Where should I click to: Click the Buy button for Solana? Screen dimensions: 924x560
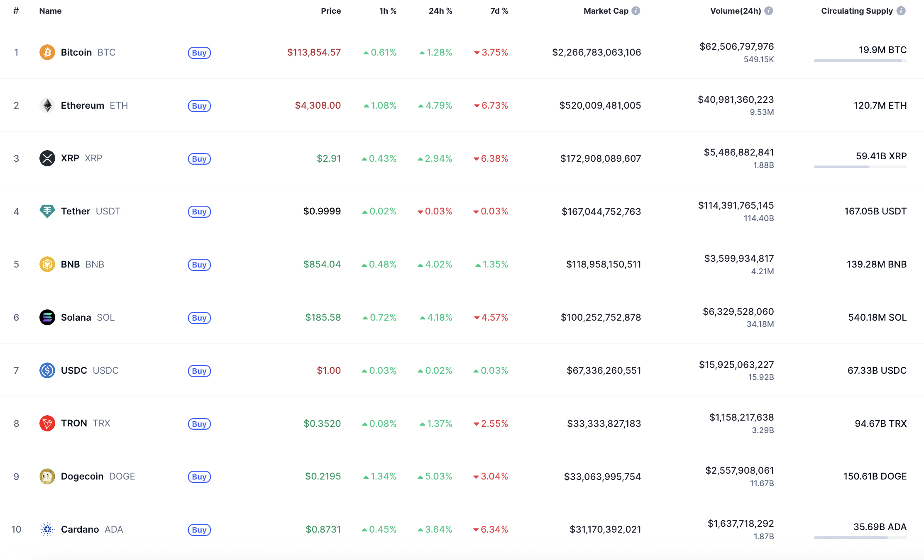(x=199, y=318)
